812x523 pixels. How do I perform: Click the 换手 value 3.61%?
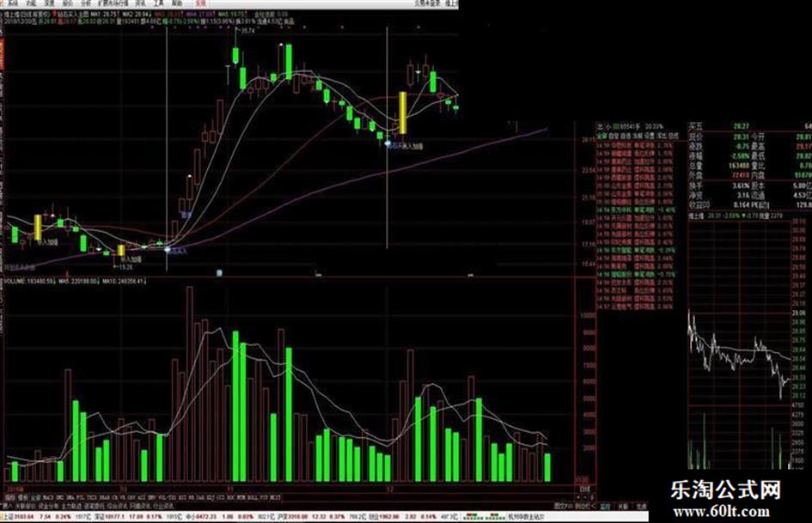[x=741, y=185]
